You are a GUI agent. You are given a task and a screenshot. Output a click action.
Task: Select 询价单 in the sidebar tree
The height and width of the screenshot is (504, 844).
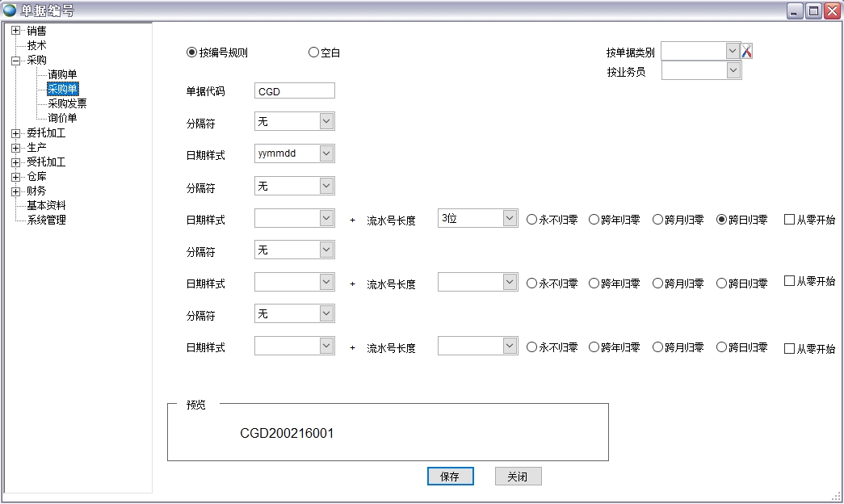pos(63,118)
